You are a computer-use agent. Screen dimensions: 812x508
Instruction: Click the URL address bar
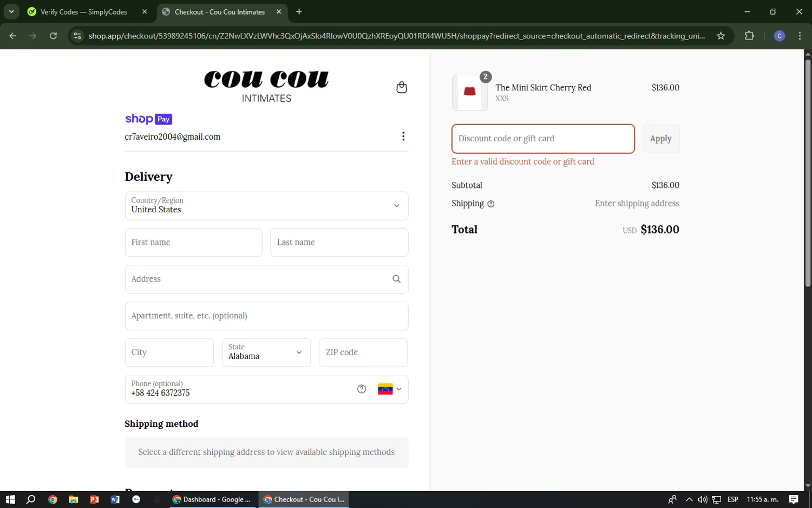[397, 36]
